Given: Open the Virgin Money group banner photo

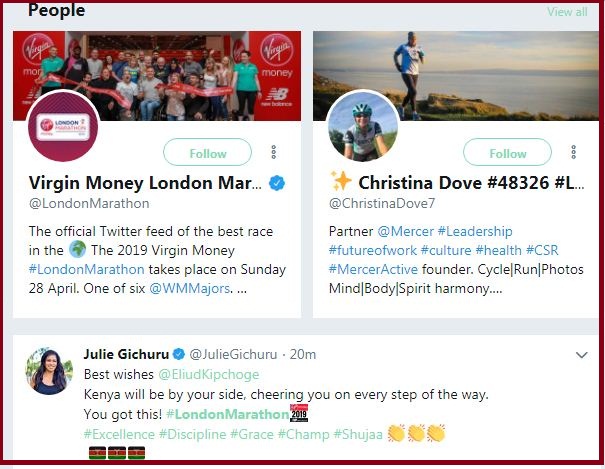Looking at the screenshot, I should (157, 76).
